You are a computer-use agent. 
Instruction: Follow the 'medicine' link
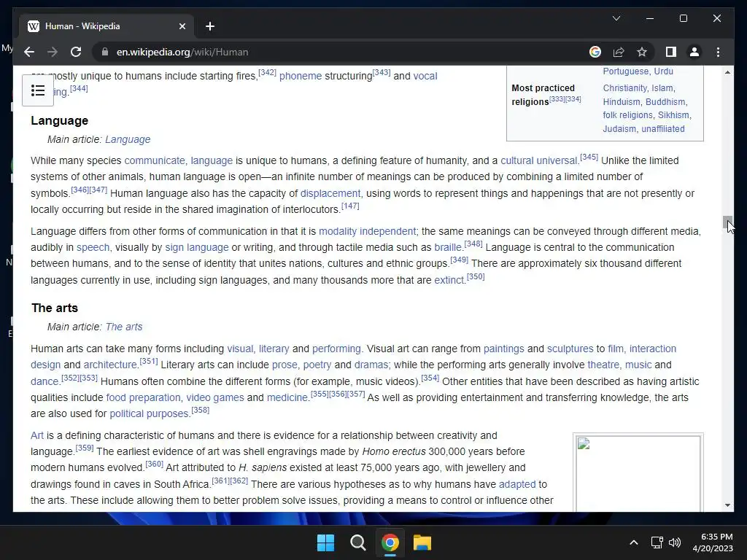tap(287, 397)
